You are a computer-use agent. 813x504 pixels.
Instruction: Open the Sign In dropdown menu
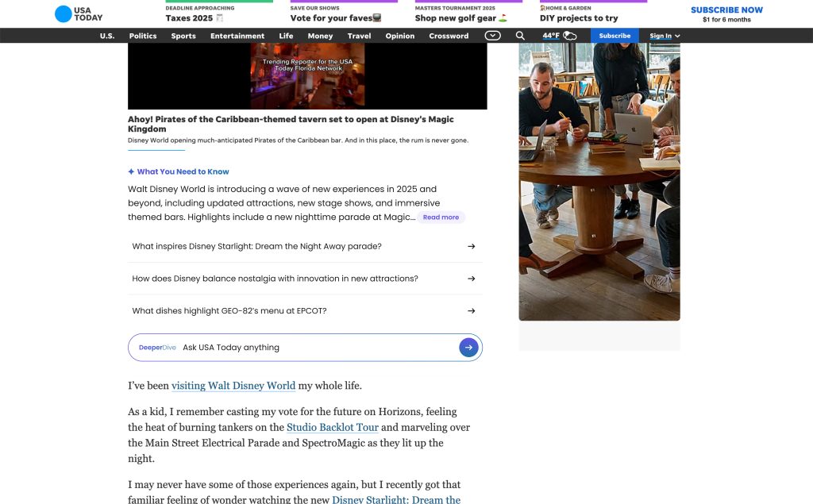tap(665, 36)
